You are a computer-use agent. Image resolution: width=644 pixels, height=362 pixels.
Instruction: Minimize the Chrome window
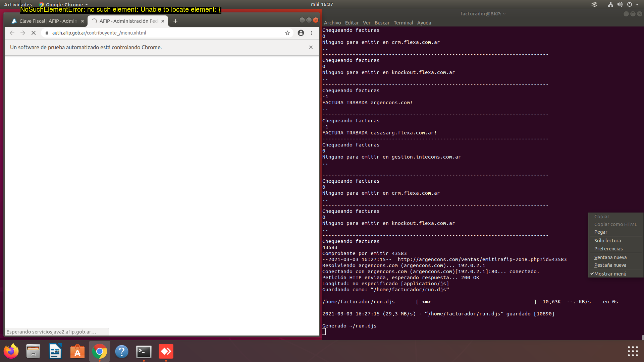point(302,20)
